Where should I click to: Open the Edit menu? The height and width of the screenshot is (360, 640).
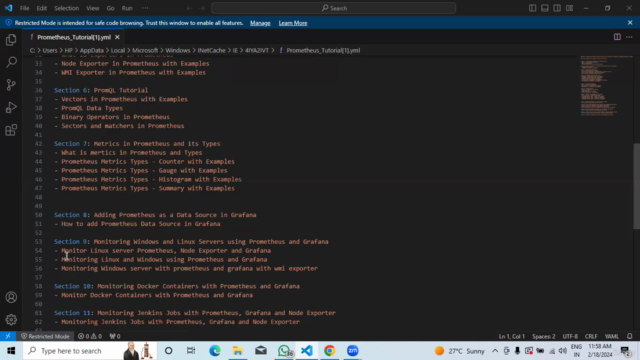coord(41,8)
